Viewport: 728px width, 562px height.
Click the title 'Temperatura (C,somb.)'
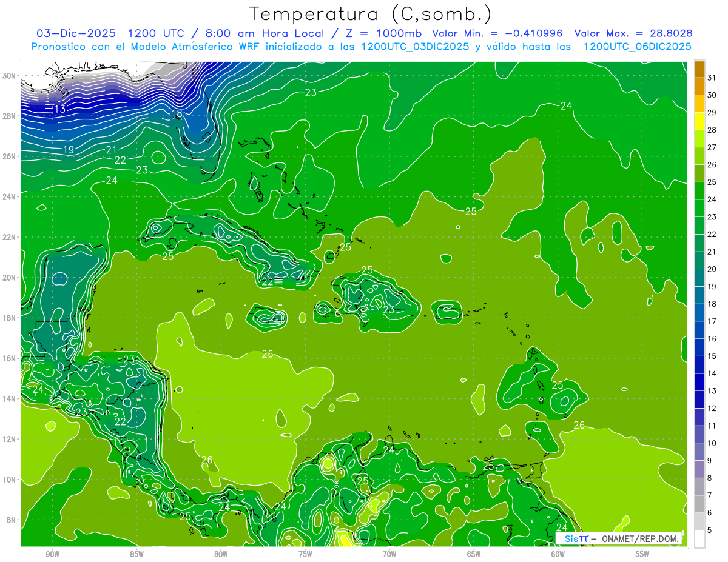click(370, 14)
